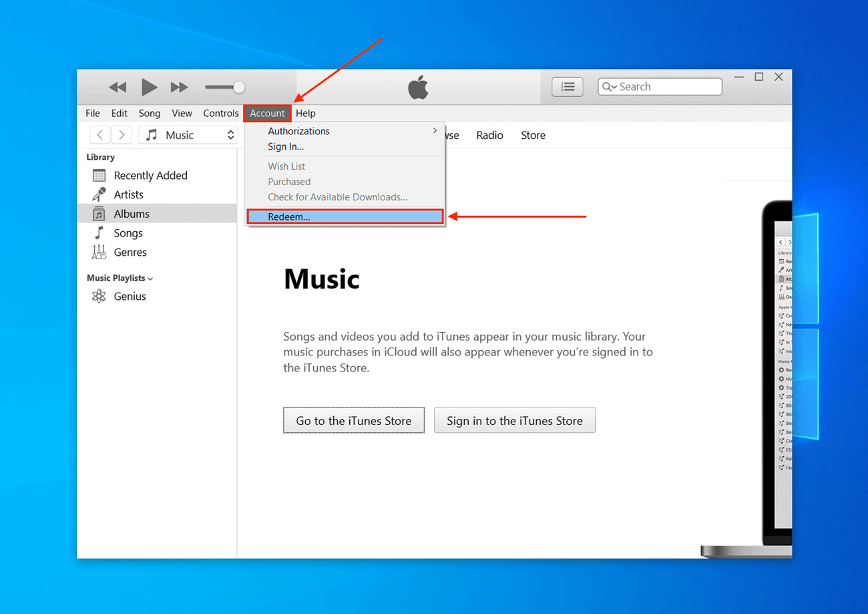Image resolution: width=868 pixels, height=614 pixels.
Task: Click the search magnifier dropdown icon
Action: [609, 87]
